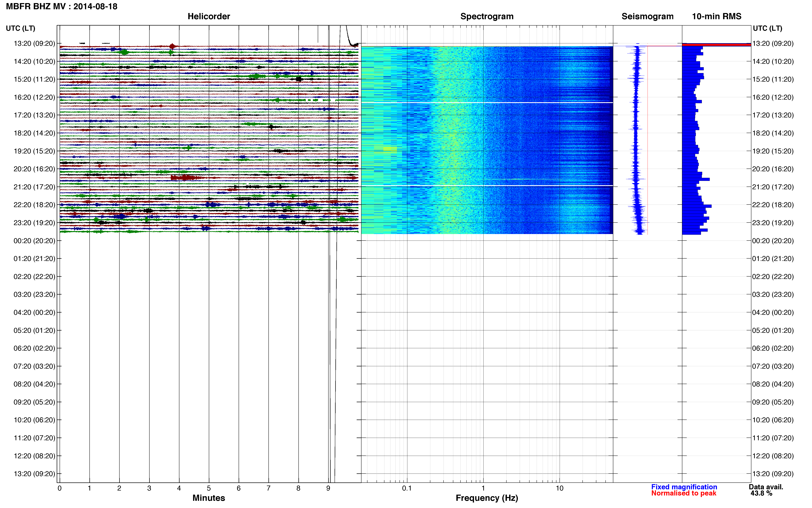Click the 'Normalised to peak' legend text
The image size is (812, 508).
[x=684, y=493]
